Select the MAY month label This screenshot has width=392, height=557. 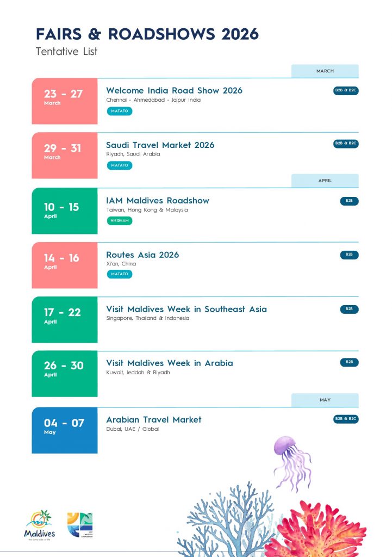pos(325,400)
